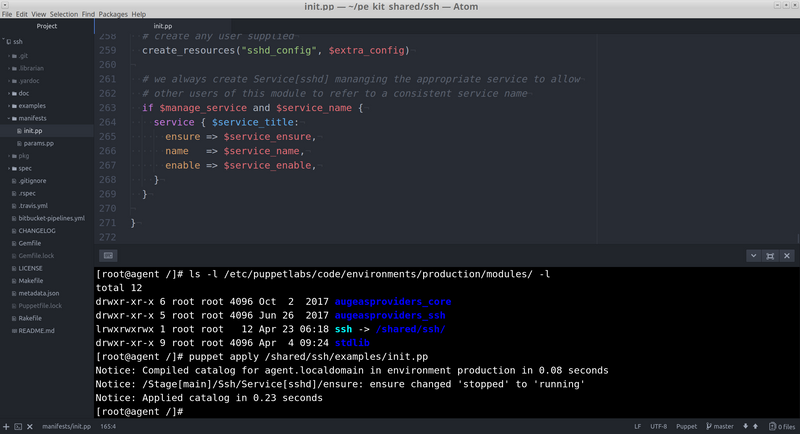Click the "/shared/ssh/" symlink target in the terminal

point(410,329)
